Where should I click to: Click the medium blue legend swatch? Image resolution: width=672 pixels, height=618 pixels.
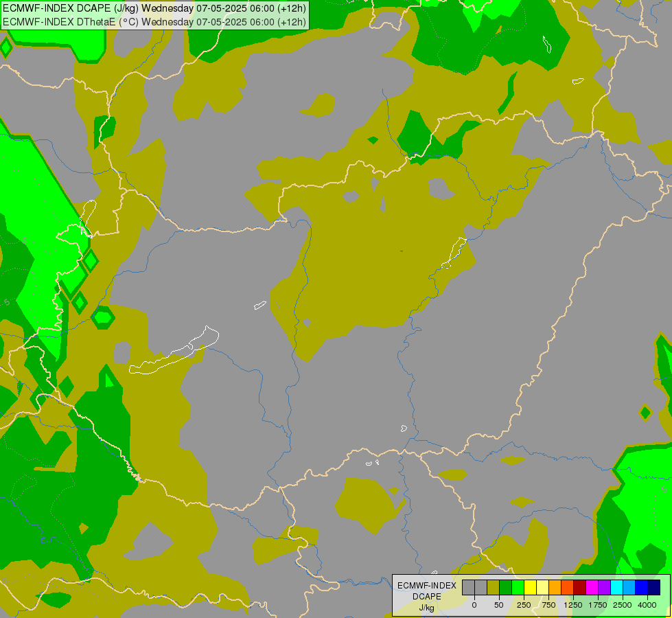coord(642,587)
